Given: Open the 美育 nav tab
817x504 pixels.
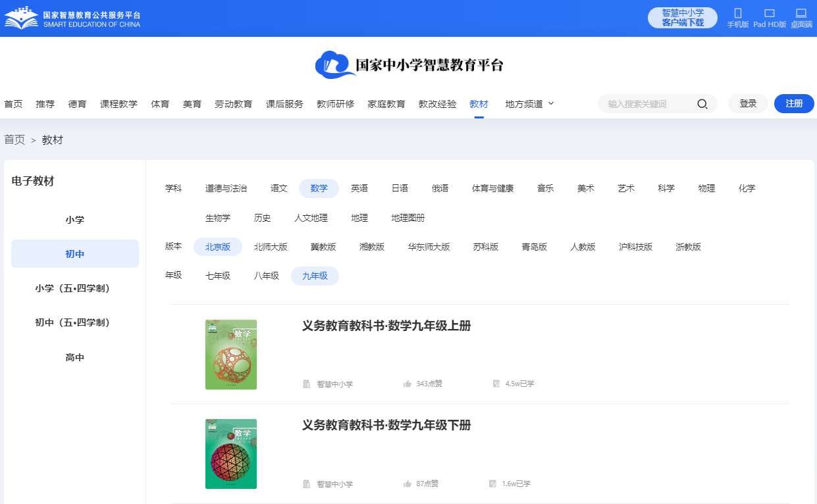Looking at the screenshot, I should point(192,104).
